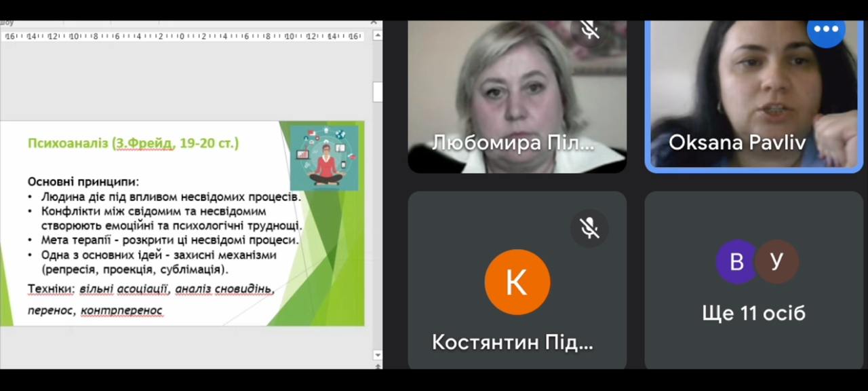Click the scroll up arrow in presentation

[x=377, y=37]
